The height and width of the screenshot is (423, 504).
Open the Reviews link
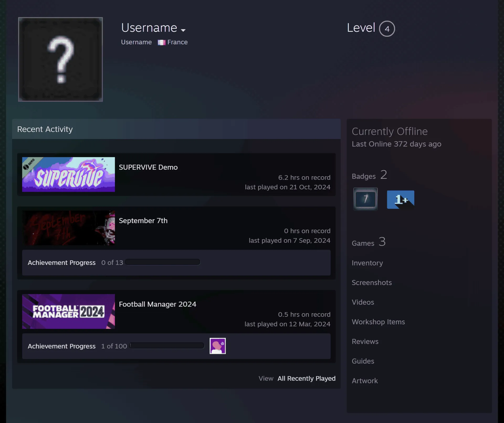coord(365,341)
